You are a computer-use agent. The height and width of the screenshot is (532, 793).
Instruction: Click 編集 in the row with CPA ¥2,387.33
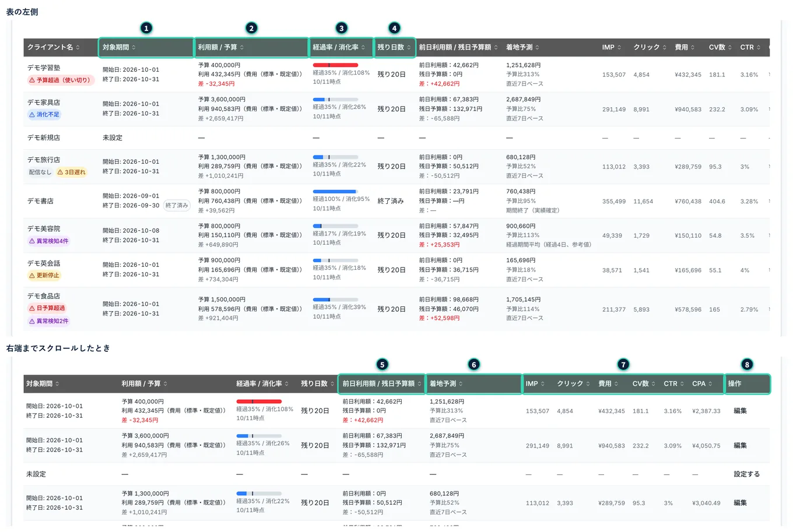(x=740, y=411)
